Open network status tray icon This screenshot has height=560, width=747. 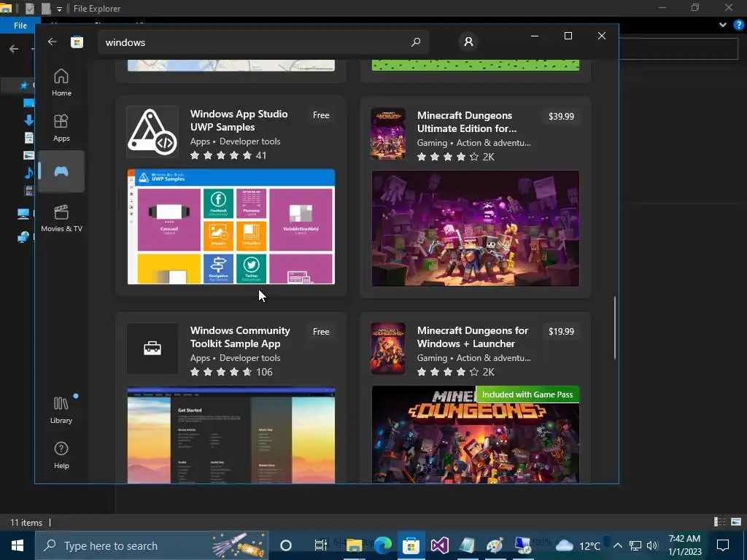pos(635,545)
